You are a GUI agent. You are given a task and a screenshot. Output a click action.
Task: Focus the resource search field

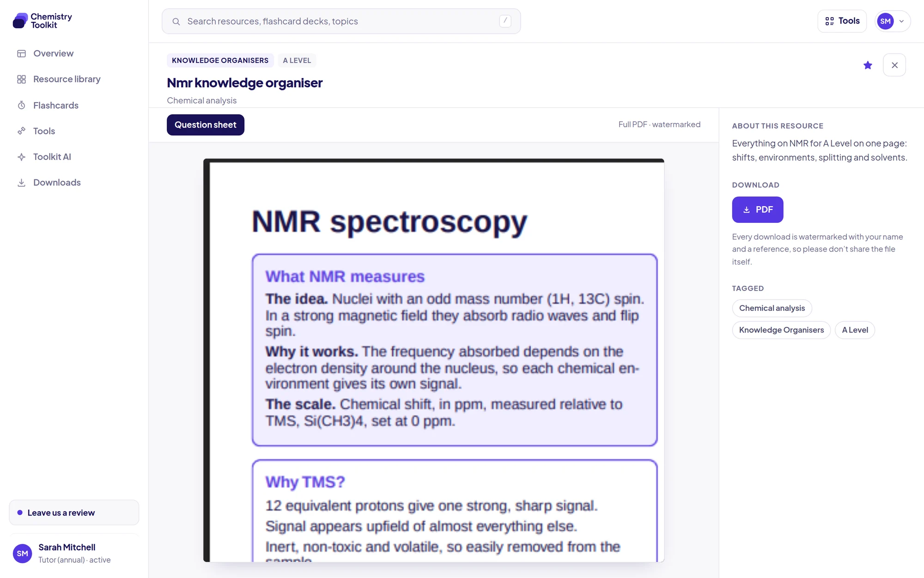(341, 21)
